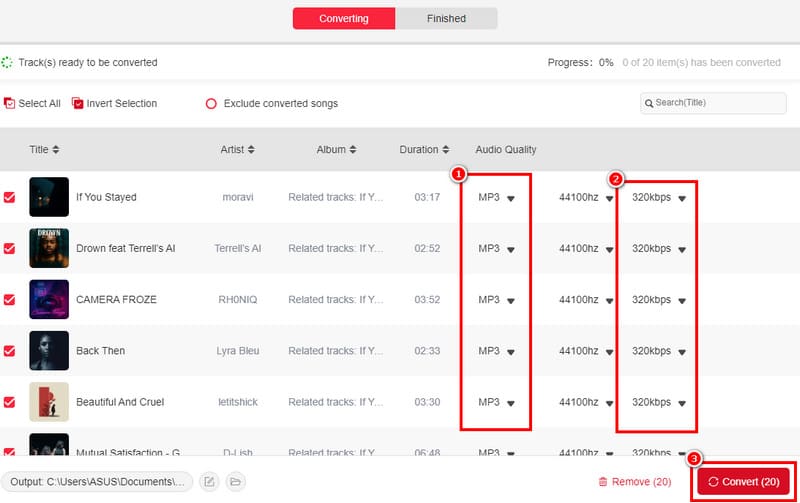The height and width of the screenshot is (503, 800).
Task: Click duration 03:52 of CAMERA FROZE
Action: click(427, 299)
